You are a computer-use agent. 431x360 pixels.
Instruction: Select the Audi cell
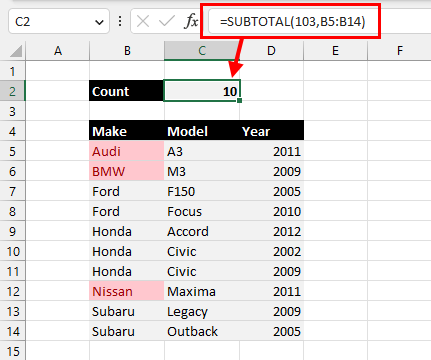coord(127,151)
